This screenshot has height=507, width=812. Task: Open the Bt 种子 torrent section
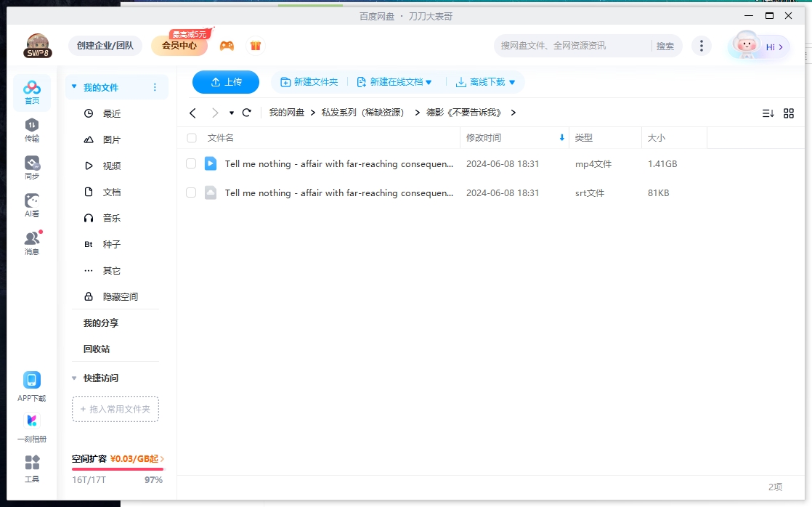pyautogui.click(x=110, y=244)
